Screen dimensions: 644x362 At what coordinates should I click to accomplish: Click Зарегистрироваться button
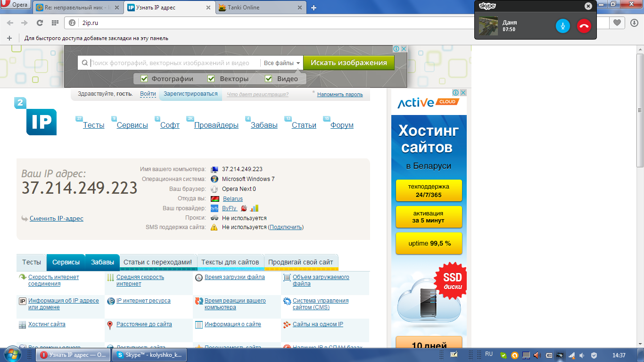(190, 94)
